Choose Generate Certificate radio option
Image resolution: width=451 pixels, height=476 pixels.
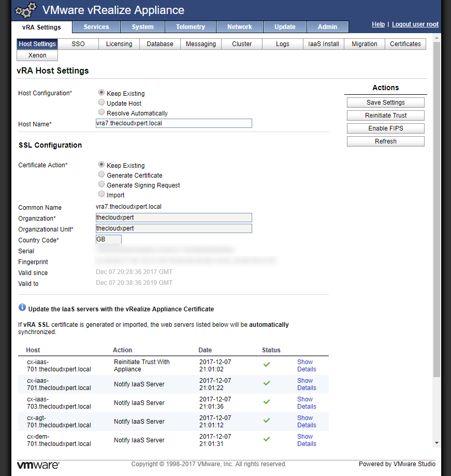point(101,175)
